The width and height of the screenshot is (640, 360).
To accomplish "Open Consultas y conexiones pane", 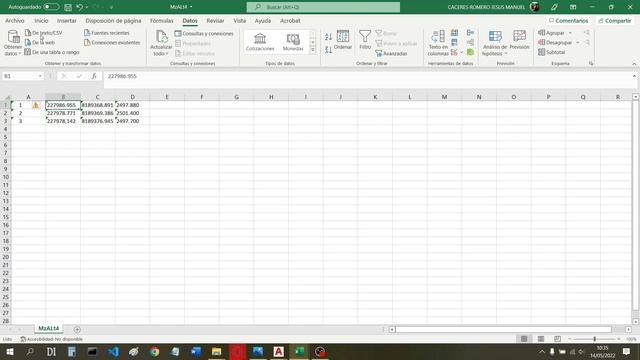I will click(x=204, y=33).
